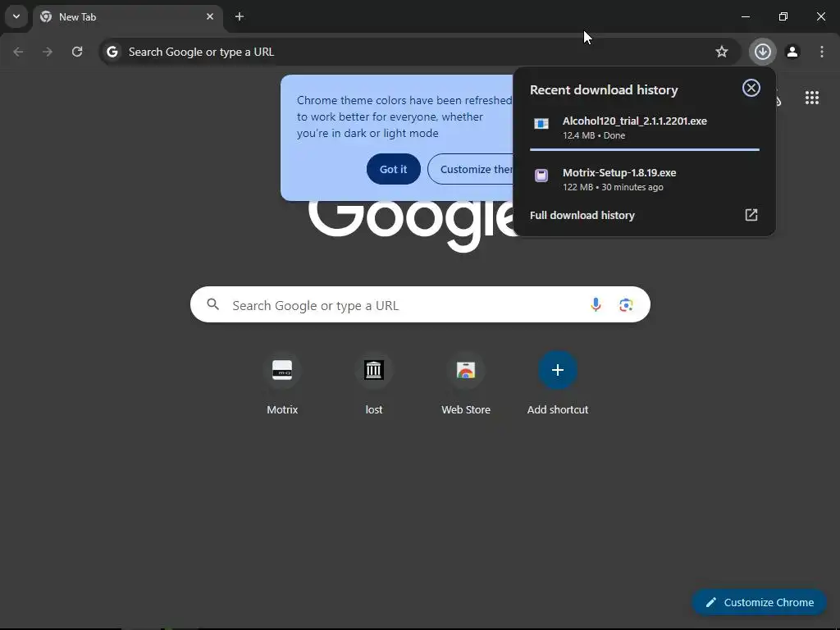Click the Motrix-Setup file icon
The width and height of the screenshot is (840, 630).
click(x=541, y=176)
